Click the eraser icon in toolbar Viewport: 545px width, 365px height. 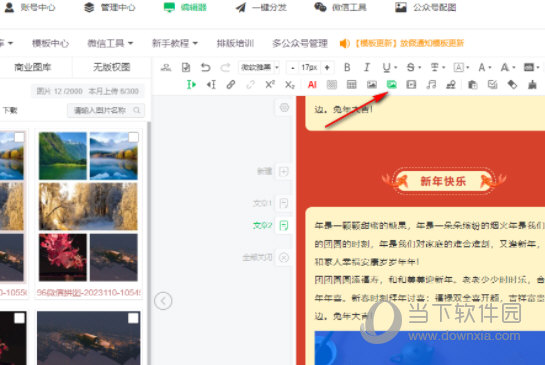512,84
